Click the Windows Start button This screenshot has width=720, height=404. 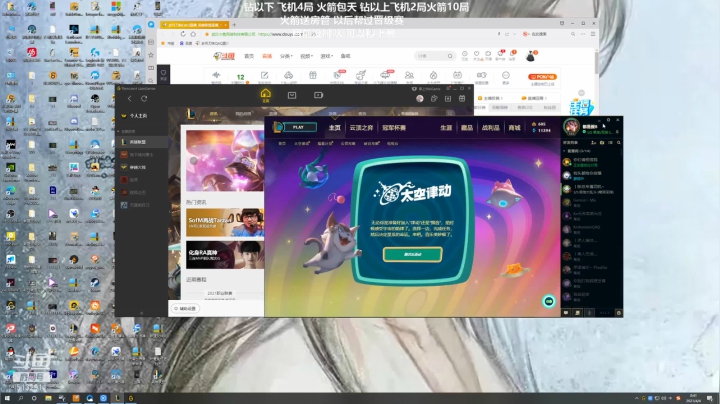tap(7, 398)
